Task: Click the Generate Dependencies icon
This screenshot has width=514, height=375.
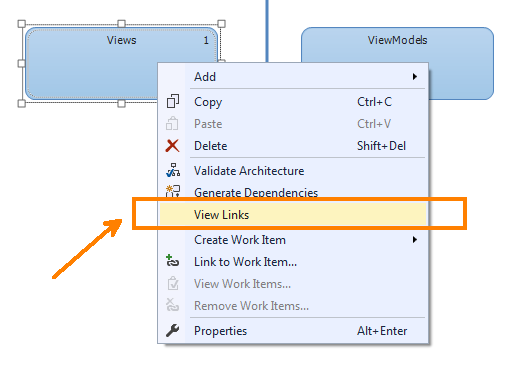Action: pyautogui.click(x=173, y=191)
